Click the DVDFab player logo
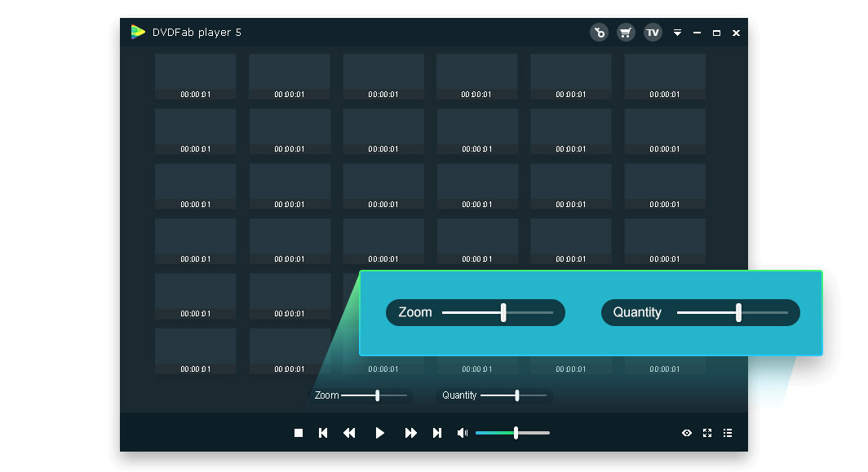Viewport: 868px width, 472px height. coord(138,32)
